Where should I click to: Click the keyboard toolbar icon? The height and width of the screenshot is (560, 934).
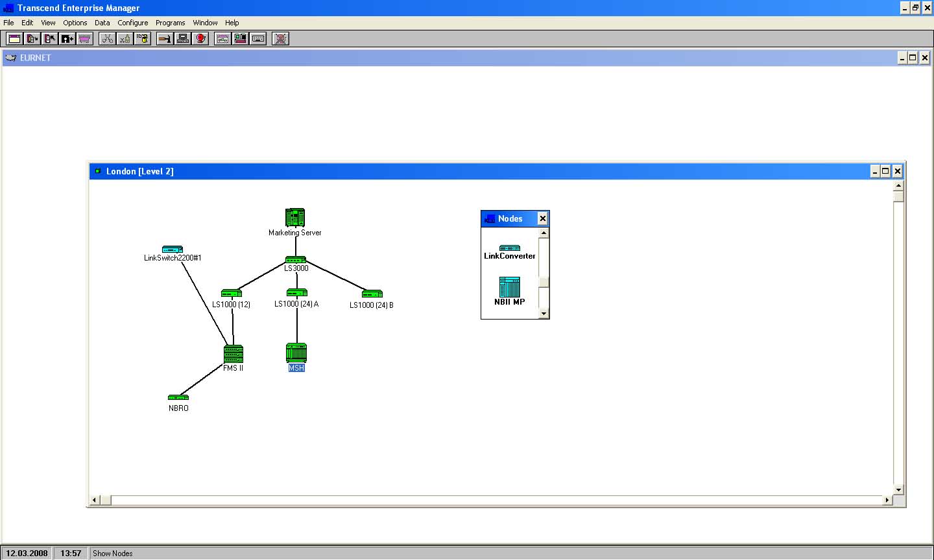258,39
